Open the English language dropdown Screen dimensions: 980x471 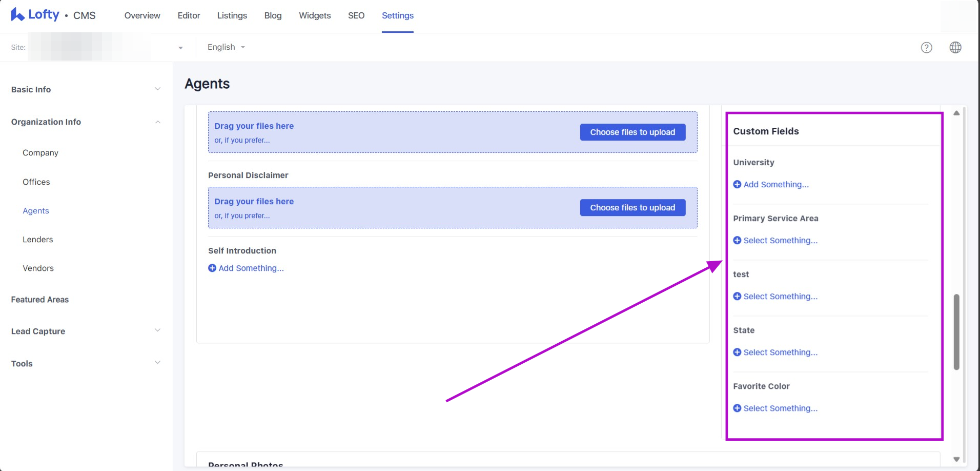(226, 47)
